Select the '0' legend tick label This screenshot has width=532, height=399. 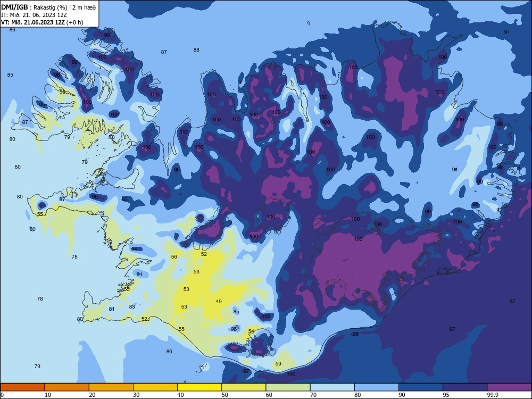click(2, 395)
